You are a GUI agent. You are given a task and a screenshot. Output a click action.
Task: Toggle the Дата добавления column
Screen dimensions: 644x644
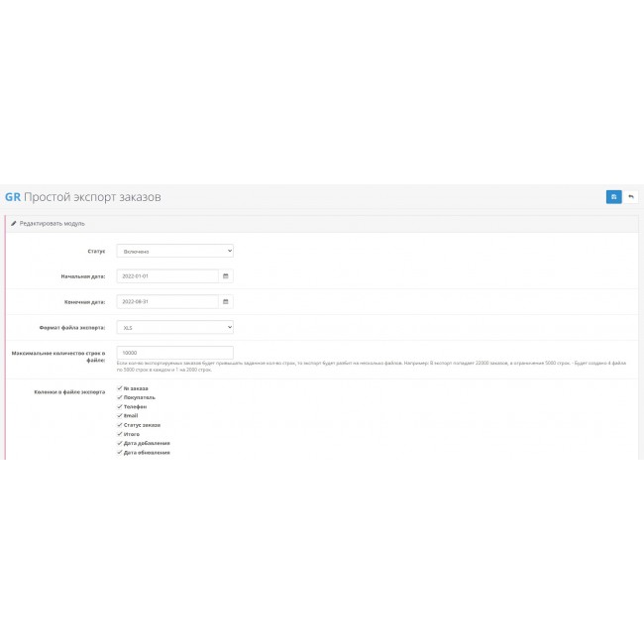point(119,443)
